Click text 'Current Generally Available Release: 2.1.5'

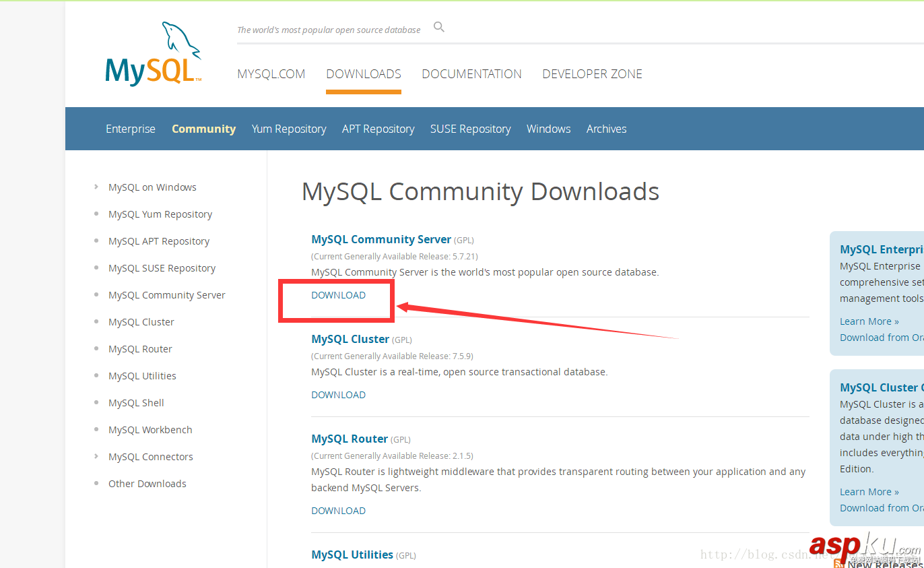(x=392, y=455)
